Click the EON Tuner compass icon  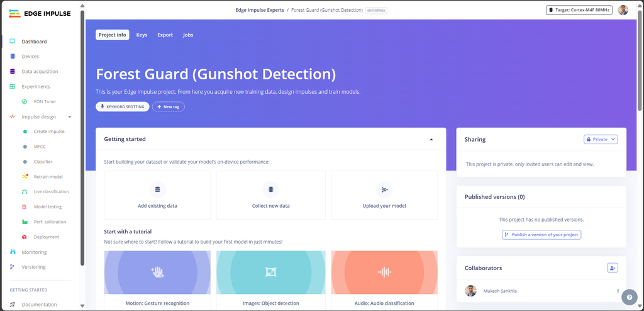25,101
